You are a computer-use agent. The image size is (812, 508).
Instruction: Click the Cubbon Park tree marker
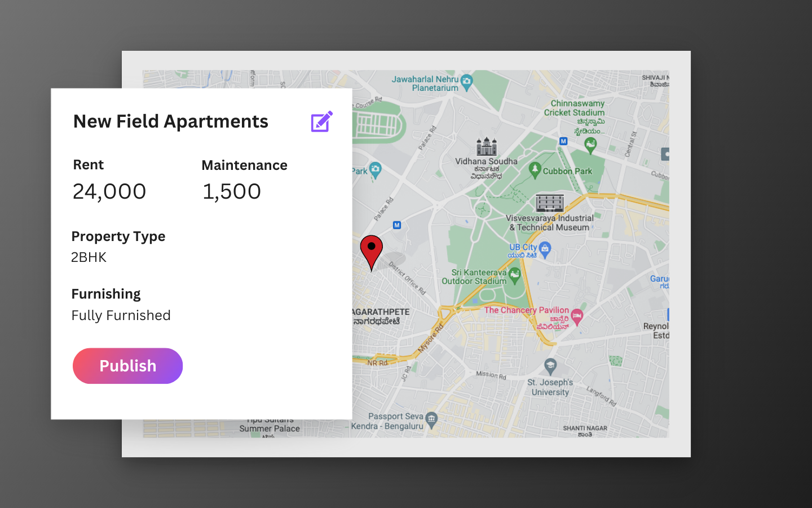535,170
